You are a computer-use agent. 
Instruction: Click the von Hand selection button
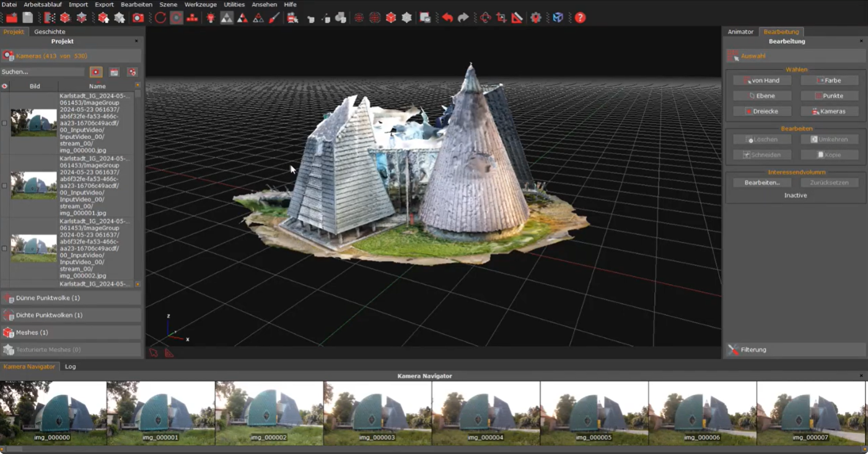(x=761, y=80)
